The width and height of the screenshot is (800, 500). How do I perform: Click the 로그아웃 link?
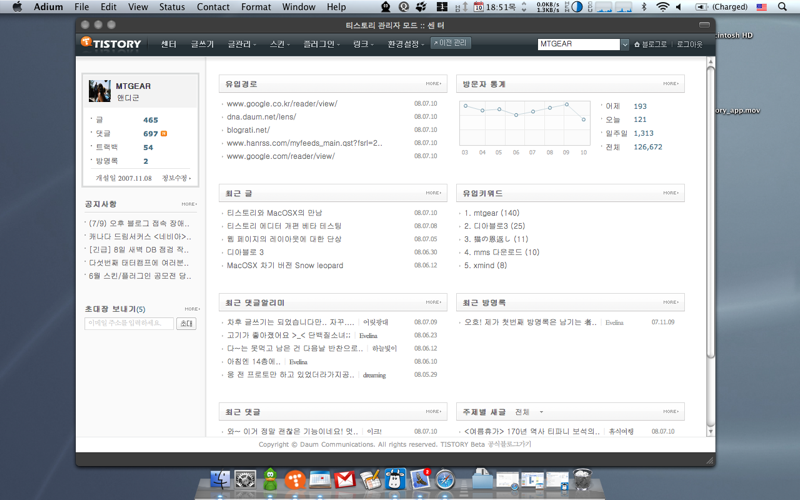[689, 44]
